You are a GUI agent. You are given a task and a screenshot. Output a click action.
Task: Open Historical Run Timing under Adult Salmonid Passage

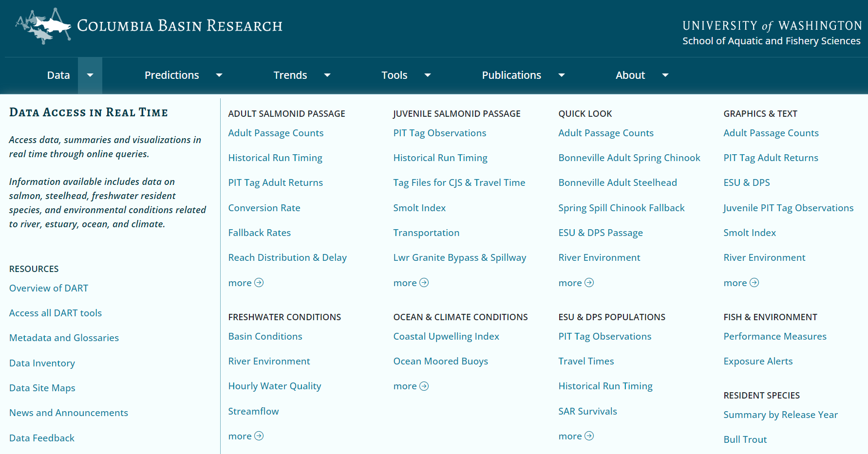pyautogui.click(x=275, y=158)
